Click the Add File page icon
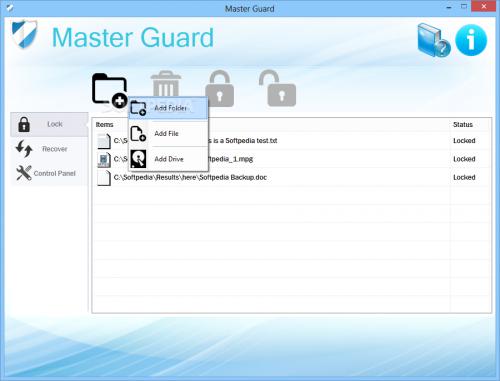500x381 pixels. [138, 134]
